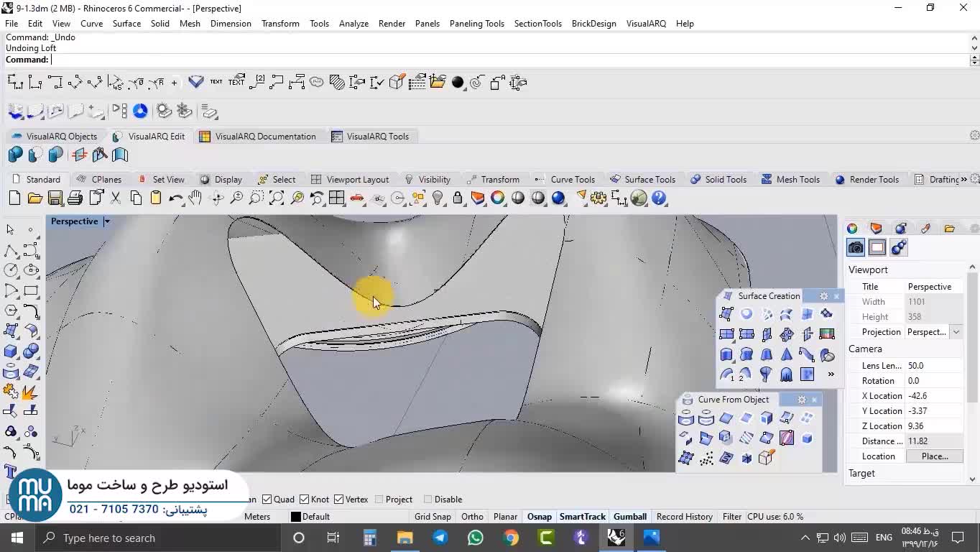Click the Save file icon in Standard toolbar

click(55, 198)
